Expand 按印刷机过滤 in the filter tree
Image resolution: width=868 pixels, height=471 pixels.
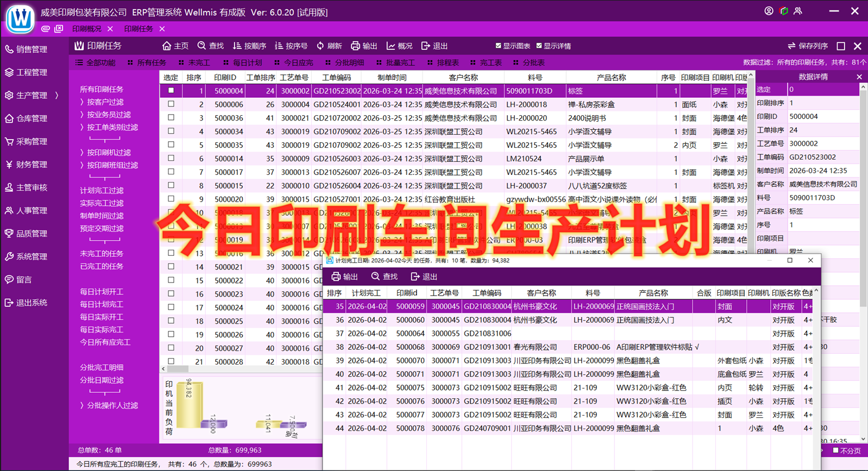(83, 153)
